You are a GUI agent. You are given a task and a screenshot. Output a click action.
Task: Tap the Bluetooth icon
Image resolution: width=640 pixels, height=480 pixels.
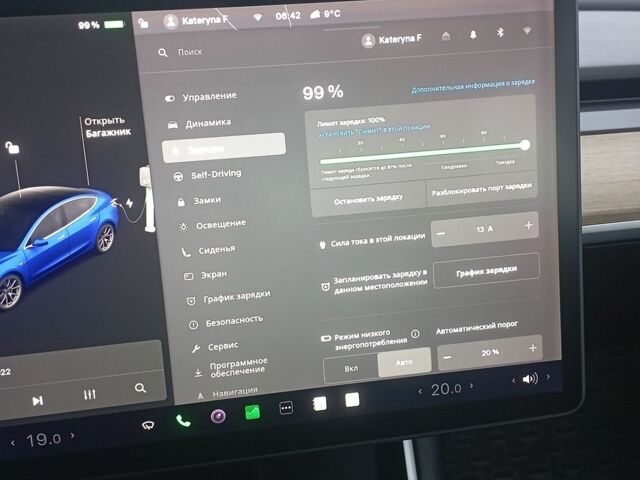[x=500, y=32]
